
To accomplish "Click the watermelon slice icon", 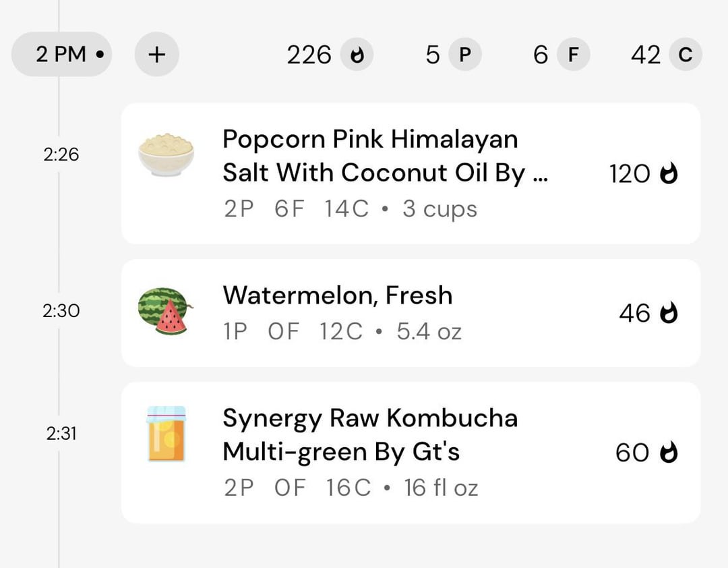I will 164,311.
